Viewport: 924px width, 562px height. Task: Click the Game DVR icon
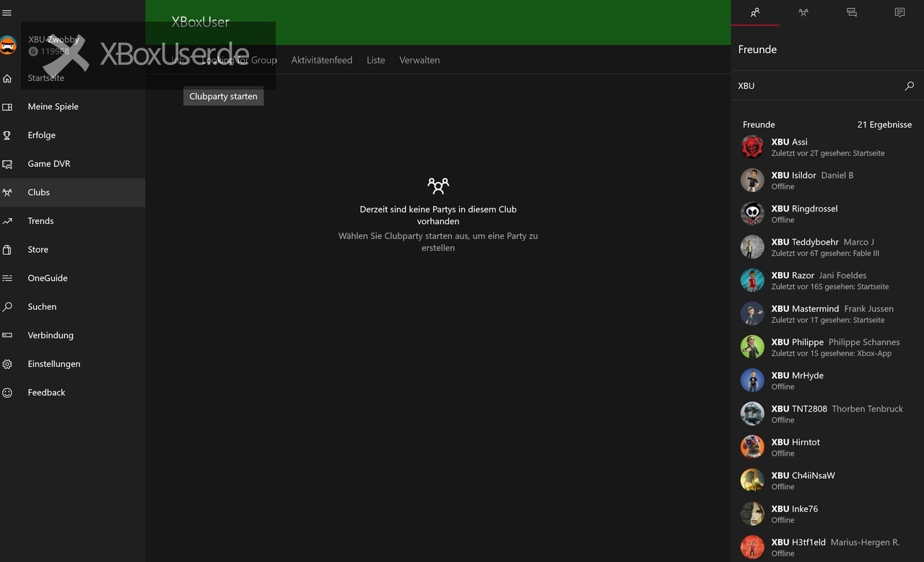[x=7, y=164]
